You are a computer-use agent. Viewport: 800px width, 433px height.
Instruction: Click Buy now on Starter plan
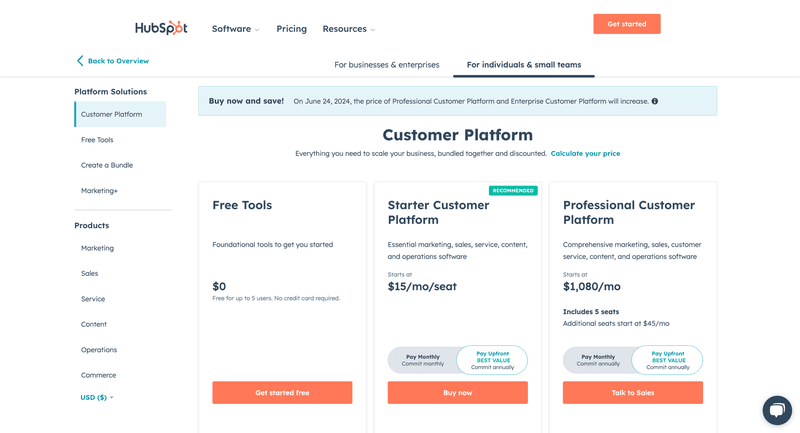click(457, 393)
